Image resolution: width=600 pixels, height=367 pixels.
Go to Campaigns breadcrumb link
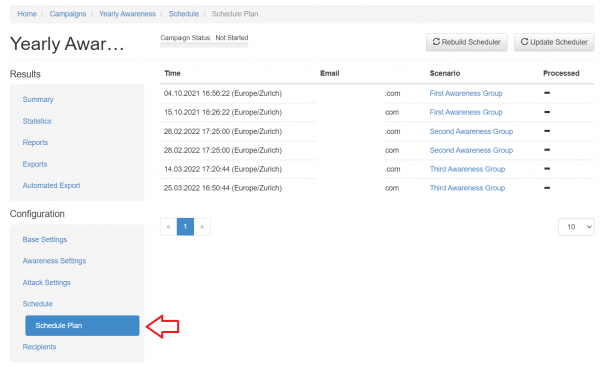[68, 14]
